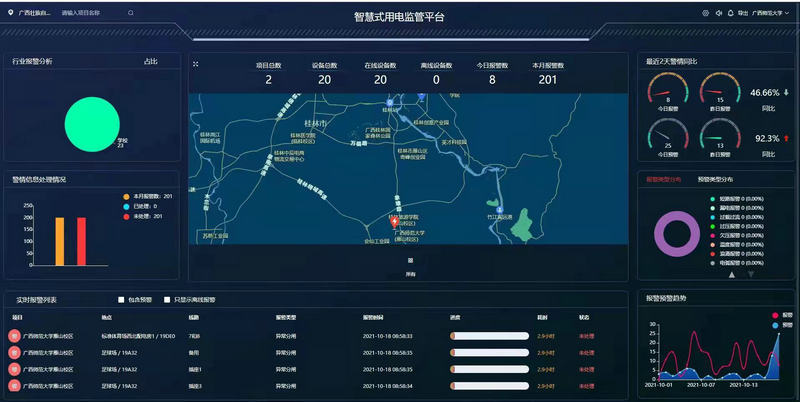Toggle the 已处理 blue legend entry
Screen dimensions: 800x402
coord(140,207)
